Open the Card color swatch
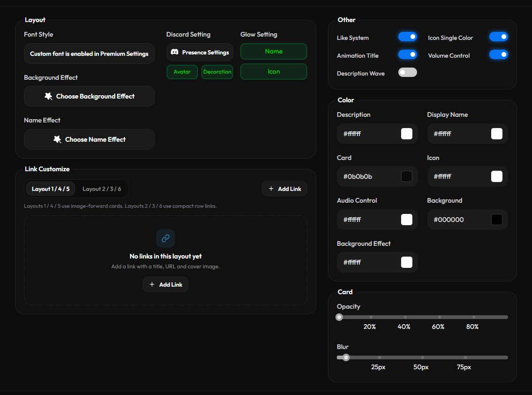 pos(406,176)
